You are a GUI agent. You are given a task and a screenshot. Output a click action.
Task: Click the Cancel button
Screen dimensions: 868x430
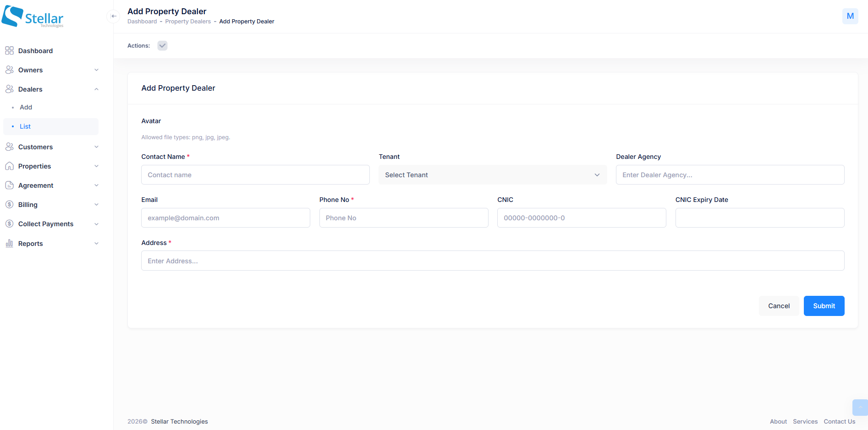[779, 306]
